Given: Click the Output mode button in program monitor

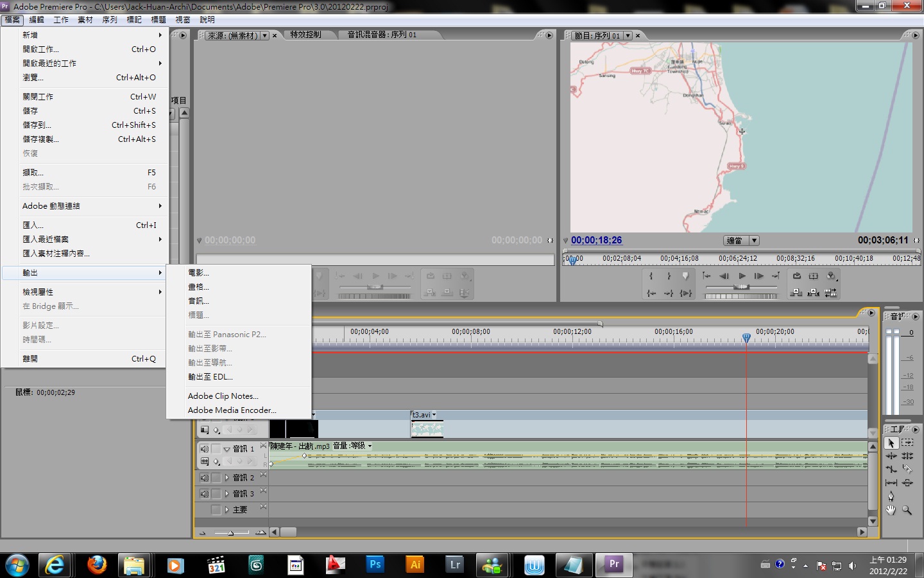Looking at the screenshot, I should tap(832, 276).
